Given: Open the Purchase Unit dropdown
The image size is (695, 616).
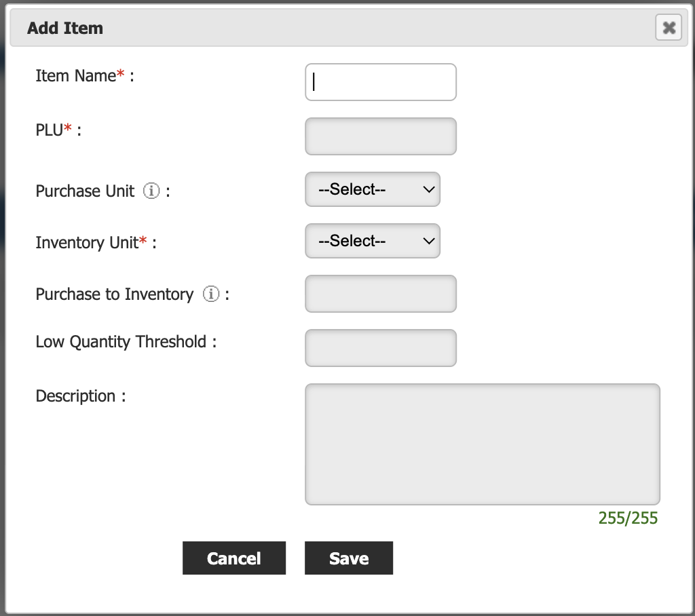Looking at the screenshot, I should click(x=373, y=189).
